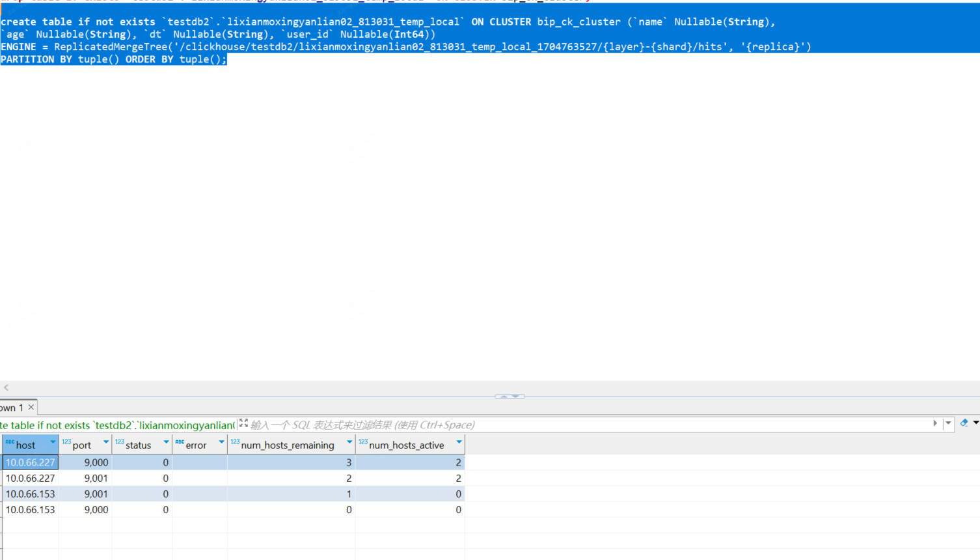Select host 10.0.66.153 in the port 9,001 row
Viewport: 980px width, 560px height.
(x=31, y=494)
